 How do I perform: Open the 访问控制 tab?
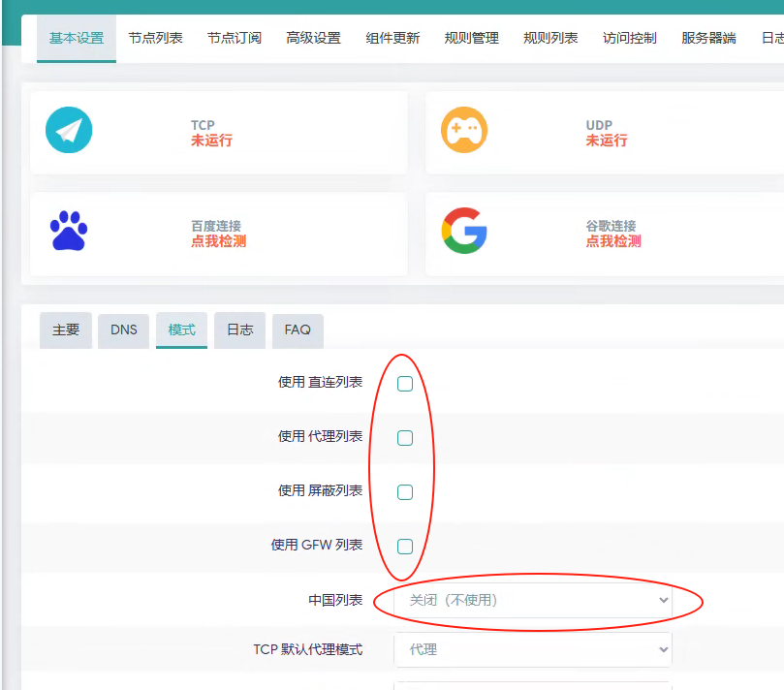pos(629,39)
